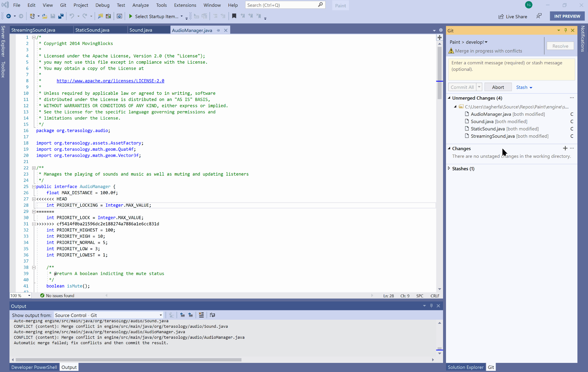Click the editor vertical scrollbar thumb
588x372 pixels.
440,72
